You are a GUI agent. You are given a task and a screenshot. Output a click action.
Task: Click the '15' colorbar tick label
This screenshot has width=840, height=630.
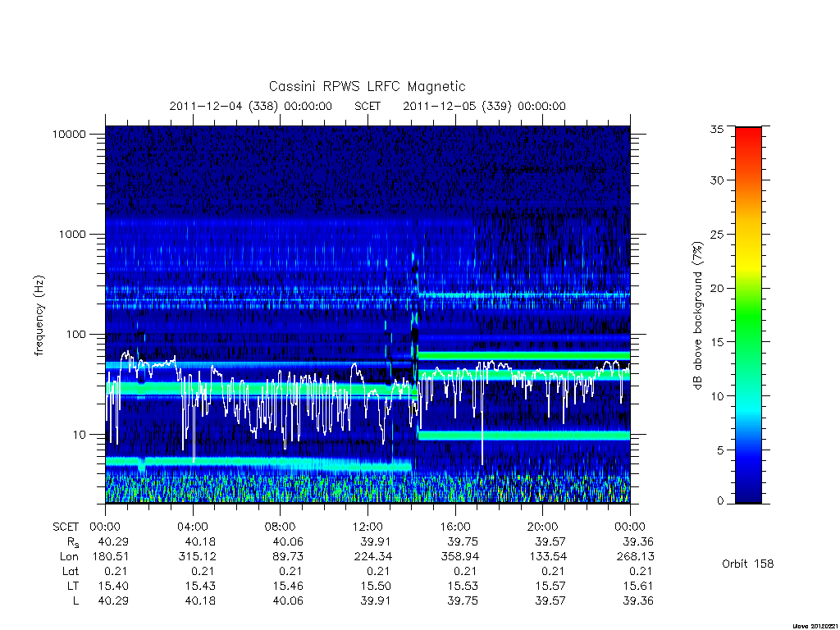click(x=717, y=342)
